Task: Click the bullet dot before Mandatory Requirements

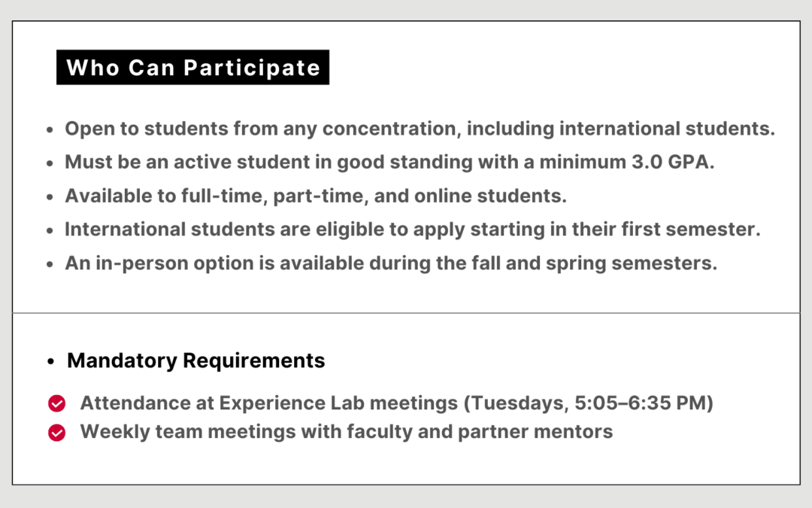Action: coord(50,361)
